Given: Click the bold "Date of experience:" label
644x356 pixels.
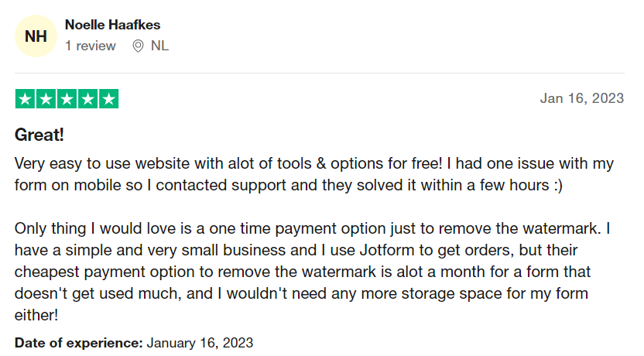Looking at the screenshot, I should pyautogui.click(x=79, y=342).
